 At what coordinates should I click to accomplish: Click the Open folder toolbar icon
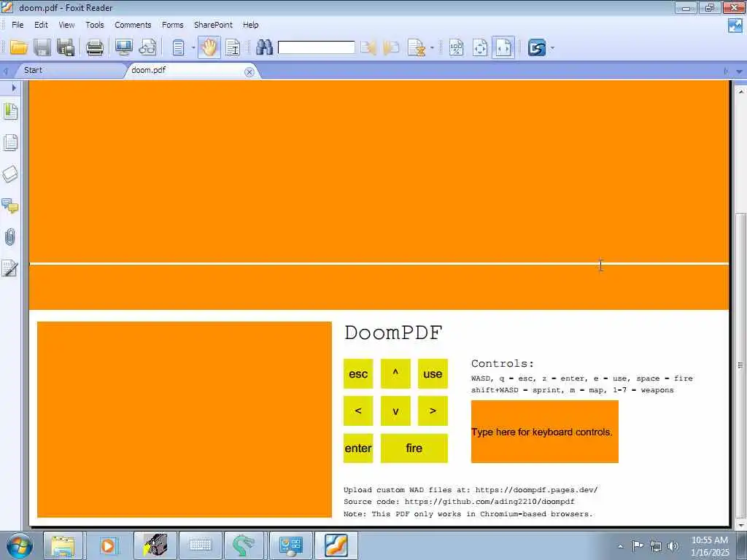tap(19, 47)
